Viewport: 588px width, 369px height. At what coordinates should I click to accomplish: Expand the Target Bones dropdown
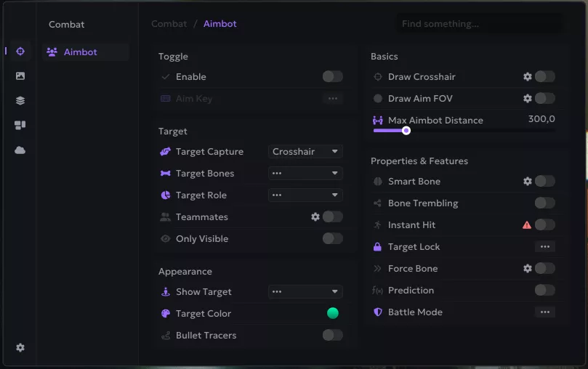pos(305,174)
